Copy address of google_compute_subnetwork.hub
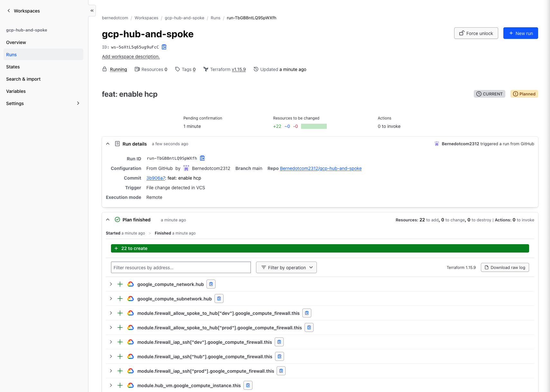Image resolution: width=550 pixels, height=392 pixels. tap(219, 298)
